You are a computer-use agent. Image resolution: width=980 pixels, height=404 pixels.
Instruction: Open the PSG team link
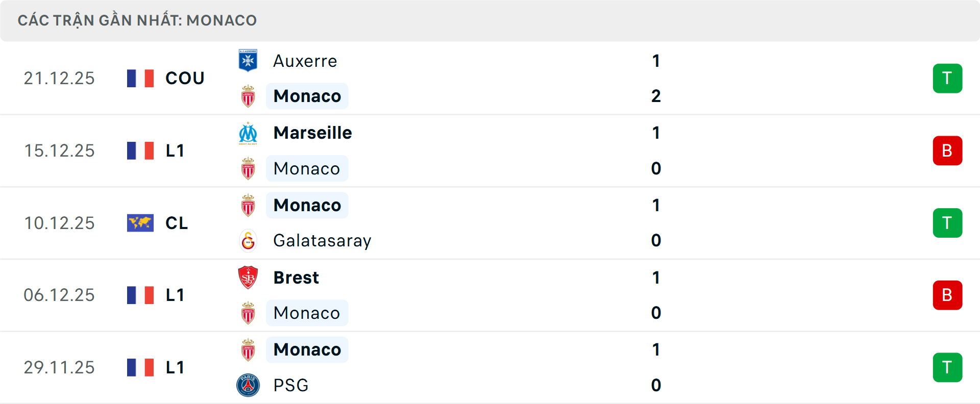291,385
